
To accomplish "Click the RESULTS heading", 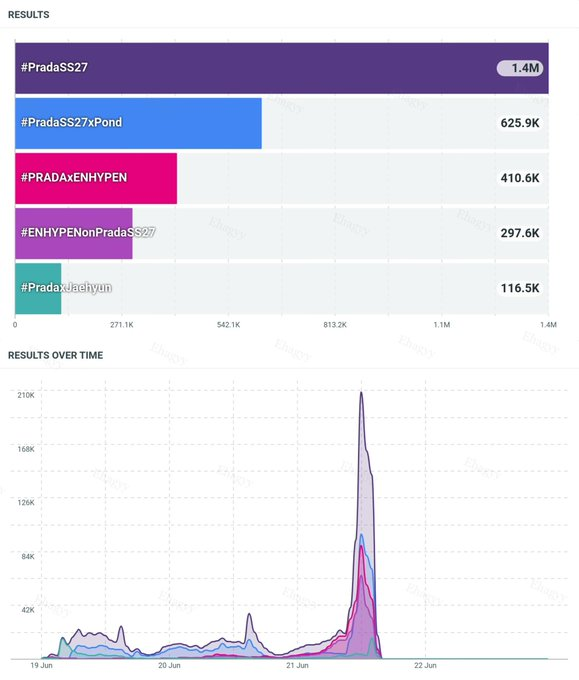I will tap(29, 15).
